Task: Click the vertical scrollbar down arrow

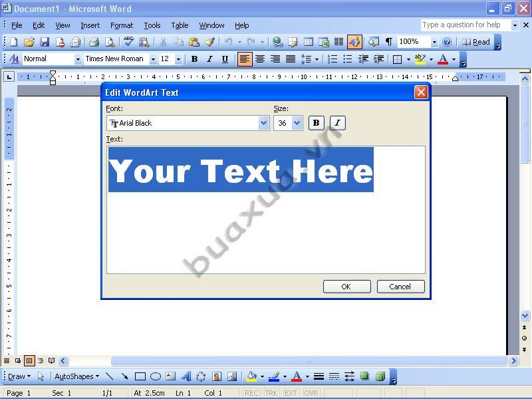Action: tap(525, 315)
